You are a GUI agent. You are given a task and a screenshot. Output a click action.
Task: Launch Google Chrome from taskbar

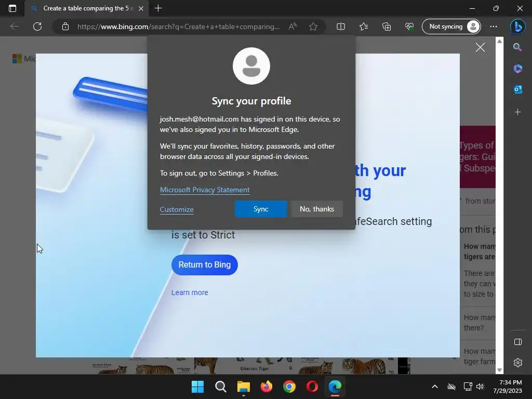(x=289, y=387)
